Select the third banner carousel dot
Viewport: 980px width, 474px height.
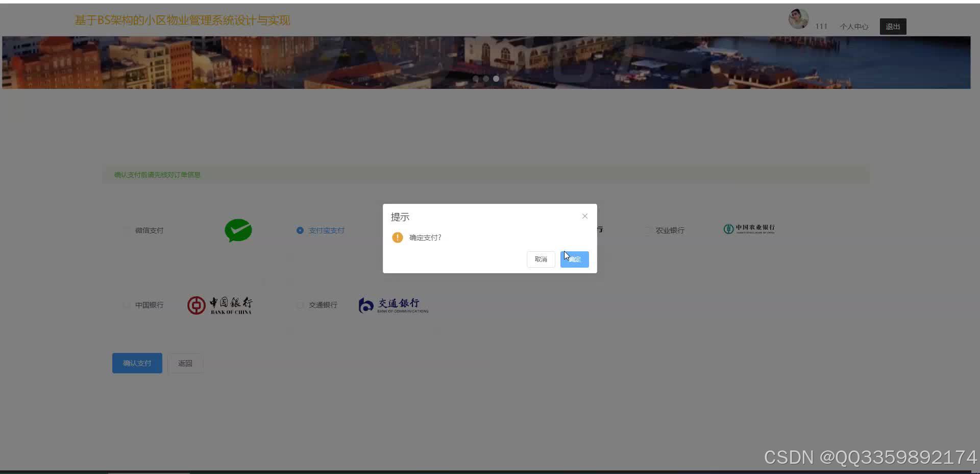click(496, 79)
